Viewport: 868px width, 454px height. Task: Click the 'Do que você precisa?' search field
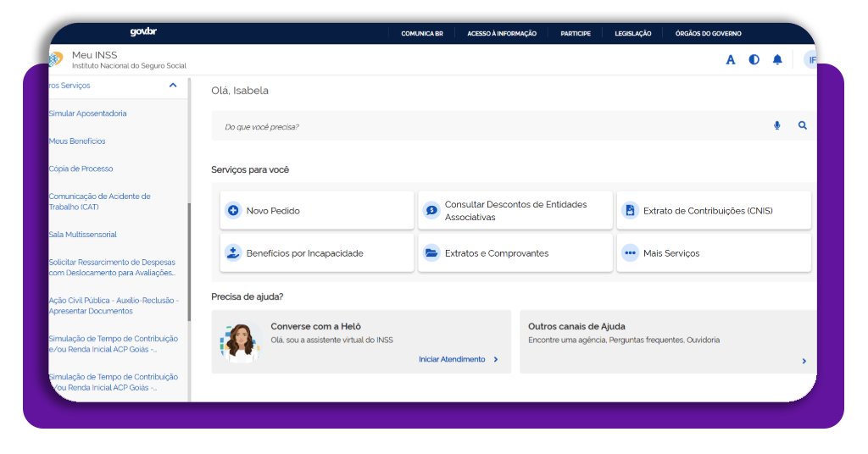point(492,126)
